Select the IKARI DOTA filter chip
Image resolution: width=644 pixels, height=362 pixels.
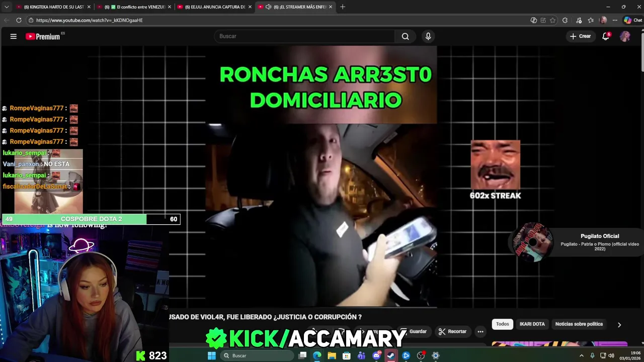click(532, 324)
